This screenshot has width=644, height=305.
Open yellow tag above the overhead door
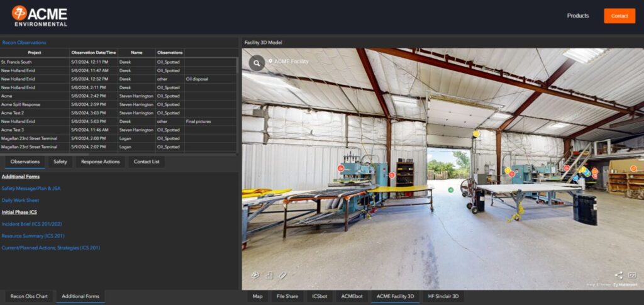pos(476,133)
